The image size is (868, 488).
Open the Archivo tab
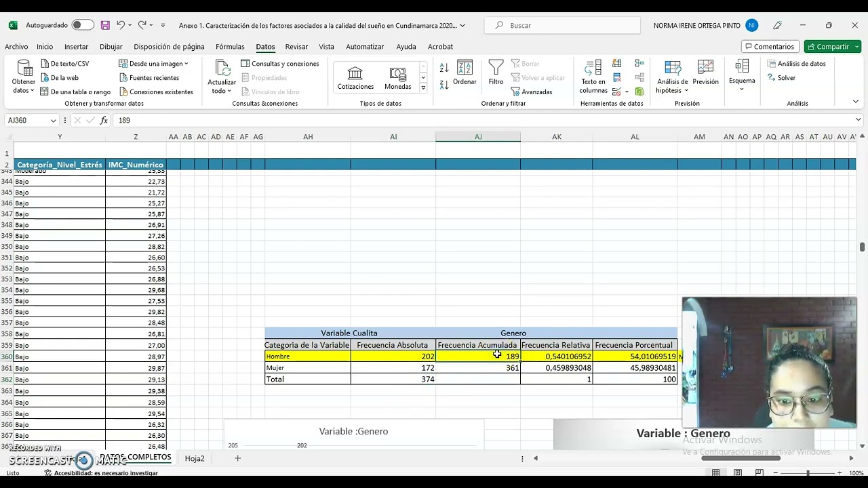tap(16, 47)
